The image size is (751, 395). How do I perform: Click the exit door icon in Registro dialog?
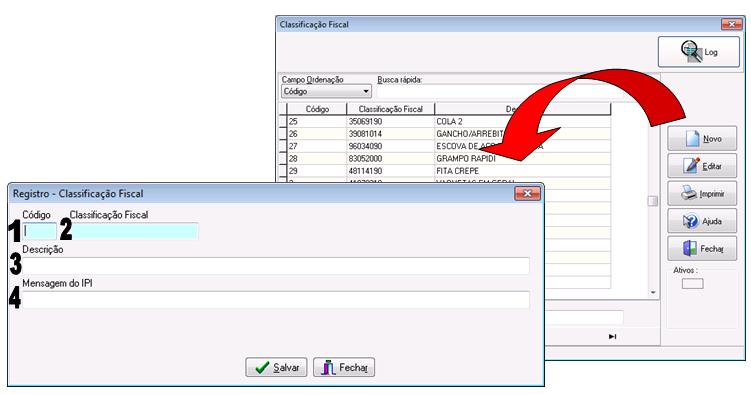click(328, 367)
